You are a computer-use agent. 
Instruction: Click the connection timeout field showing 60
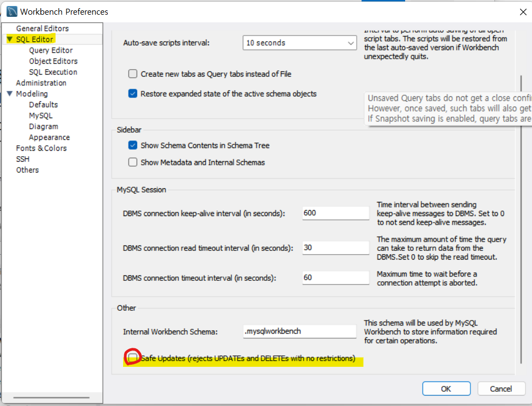tap(335, 278)
